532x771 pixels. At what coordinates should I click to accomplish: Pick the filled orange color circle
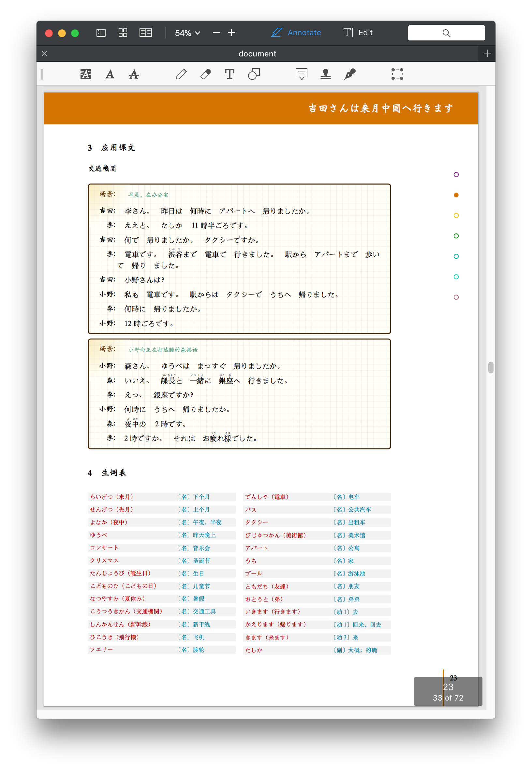click(x=456, y=195)
